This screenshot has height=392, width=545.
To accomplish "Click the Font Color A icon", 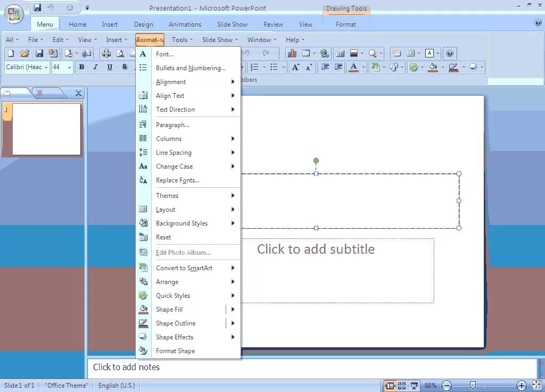I will [x=353, y=67].
